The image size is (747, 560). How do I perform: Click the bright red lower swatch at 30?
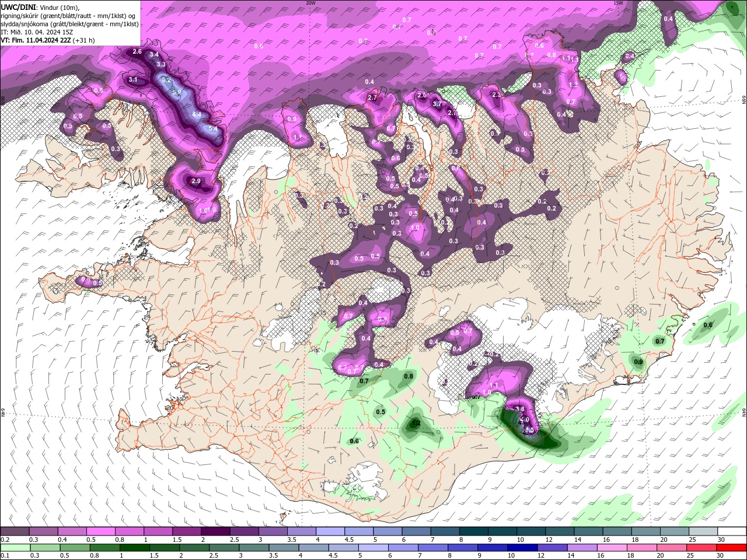click(x=732, y=548)
